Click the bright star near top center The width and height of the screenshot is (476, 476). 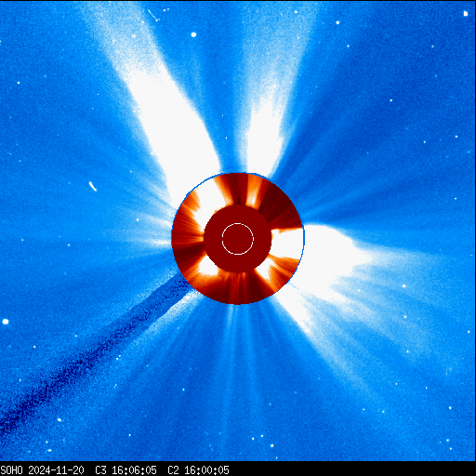point(193,34)
